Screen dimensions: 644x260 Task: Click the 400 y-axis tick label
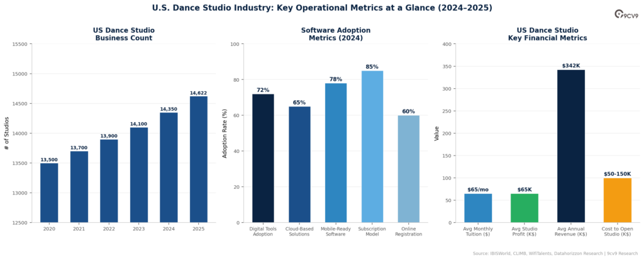click(447, 44)
